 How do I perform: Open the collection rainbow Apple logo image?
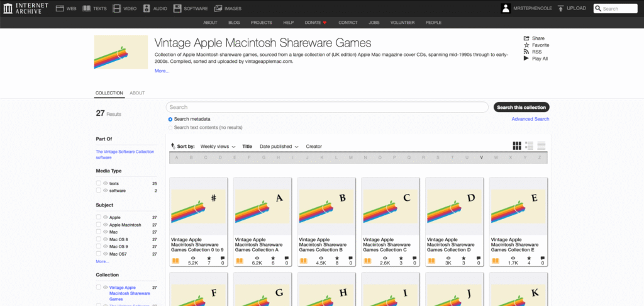point(121,52)
